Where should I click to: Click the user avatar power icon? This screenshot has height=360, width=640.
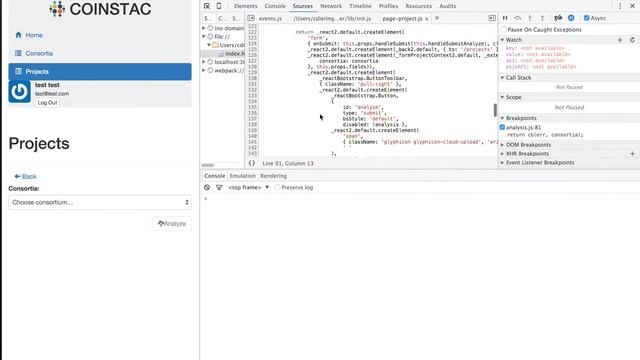tap(19, 91)
